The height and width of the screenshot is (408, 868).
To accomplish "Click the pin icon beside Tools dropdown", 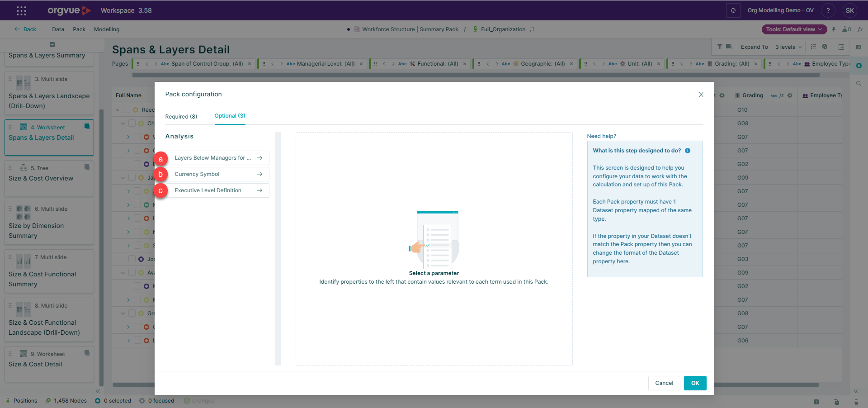I will point(834,29).
